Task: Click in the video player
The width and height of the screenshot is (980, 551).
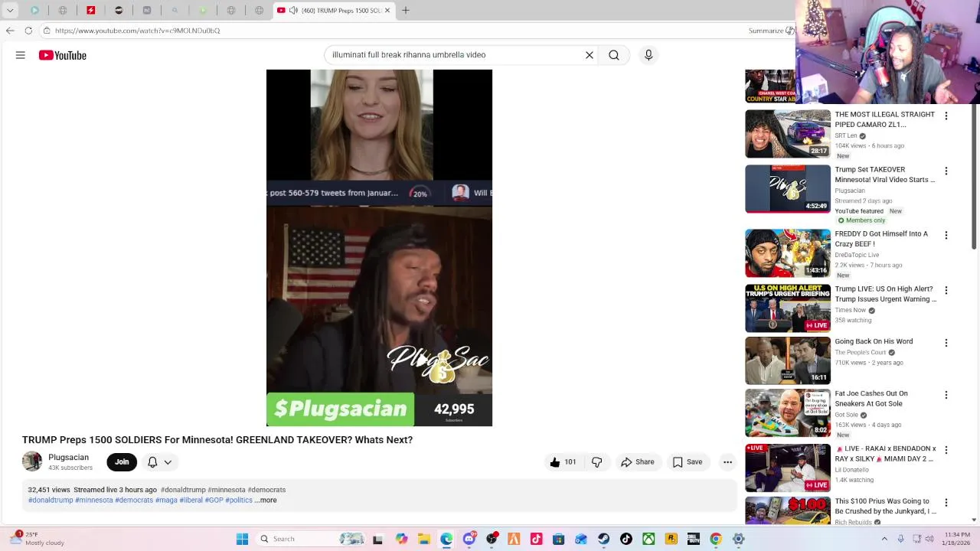Action: pyautogui.click(x=379, y=248)
